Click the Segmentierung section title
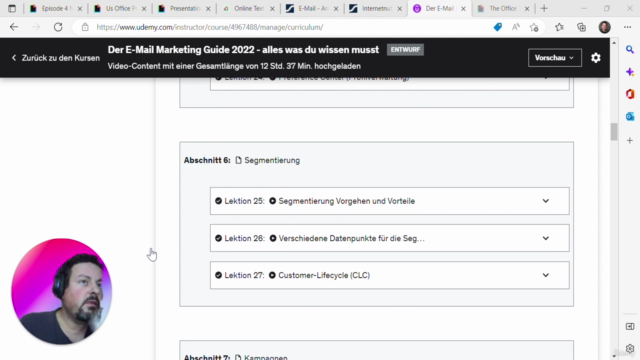The width and height of the screenshot is (640, 360). pos(272,160)
